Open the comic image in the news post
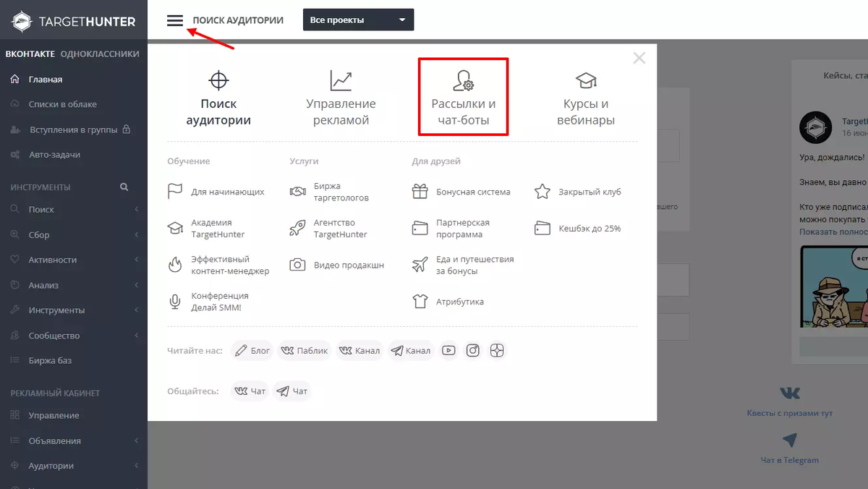 pos(834,286)
